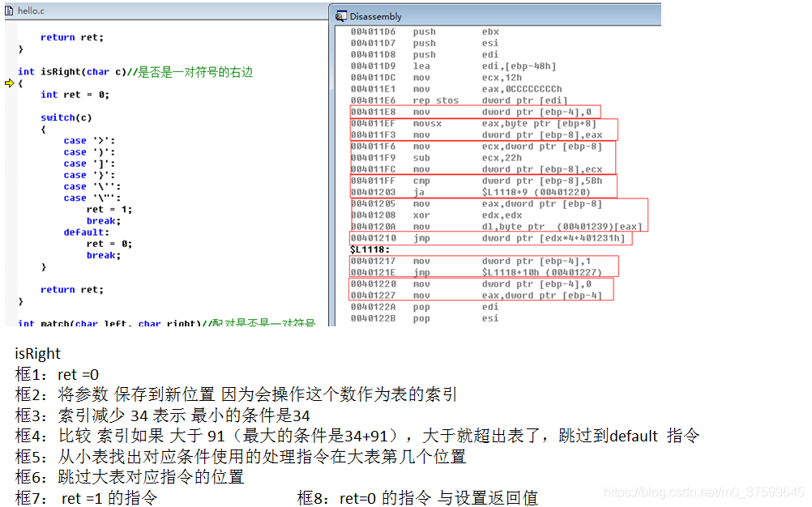Click the 'int isRight(char c)' declaration line

point(135,72)
